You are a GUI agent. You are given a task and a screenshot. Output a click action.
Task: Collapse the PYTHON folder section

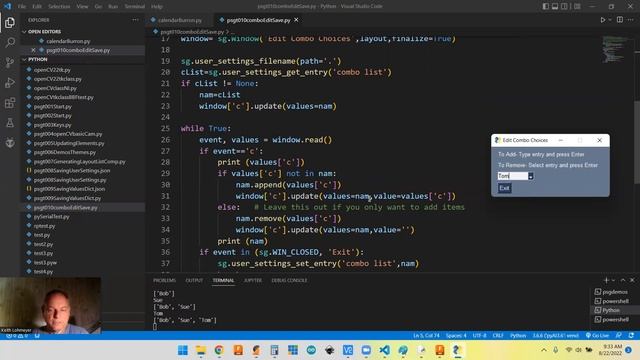(38, 59)
